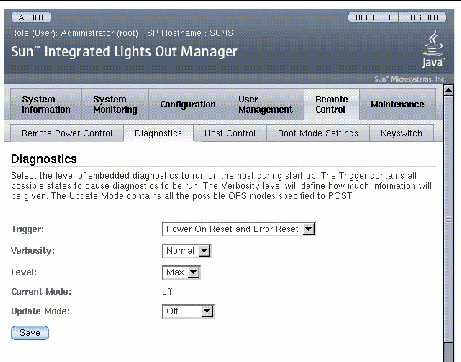Click the About button in the header
461x362 pixels.
pyautogui.click(x=31, y=17)
